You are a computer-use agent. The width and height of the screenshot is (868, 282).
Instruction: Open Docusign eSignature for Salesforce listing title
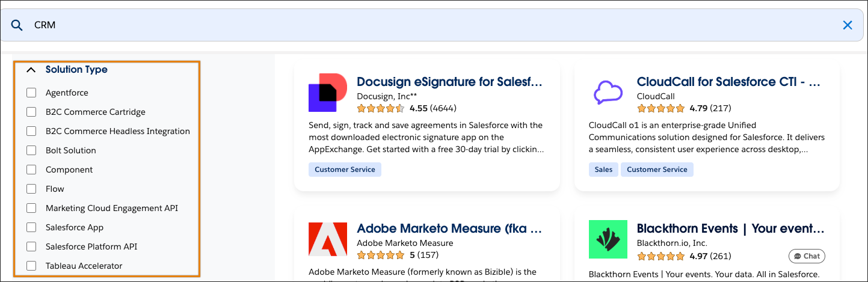(450, 82)
